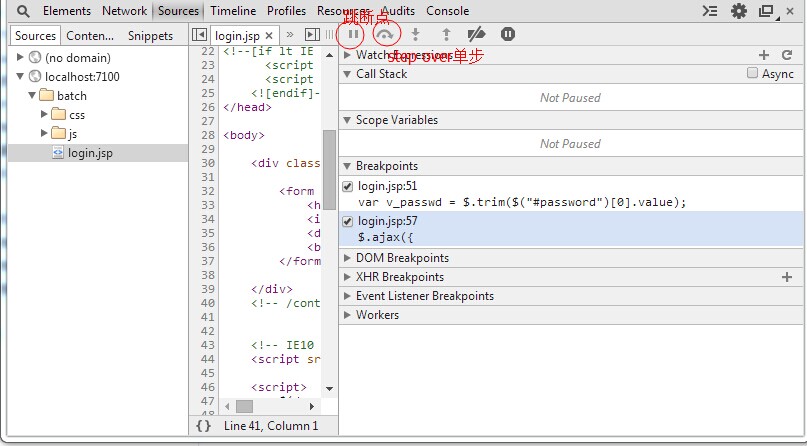Click the dock/undock window icon
Viewport: 807px width, 446px height.
coord(767,11)
